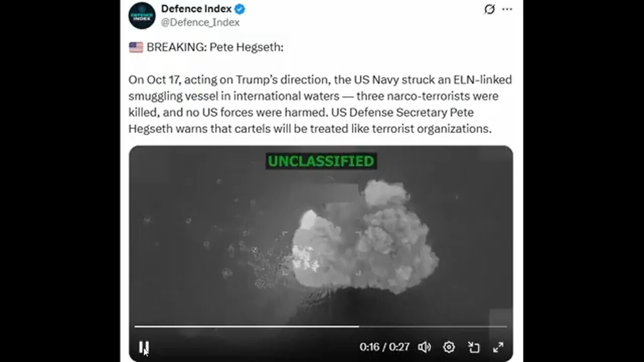Open the Defence Index profile avatar
The width and height of the screenshot is (644, 362).
coord(142,16)
